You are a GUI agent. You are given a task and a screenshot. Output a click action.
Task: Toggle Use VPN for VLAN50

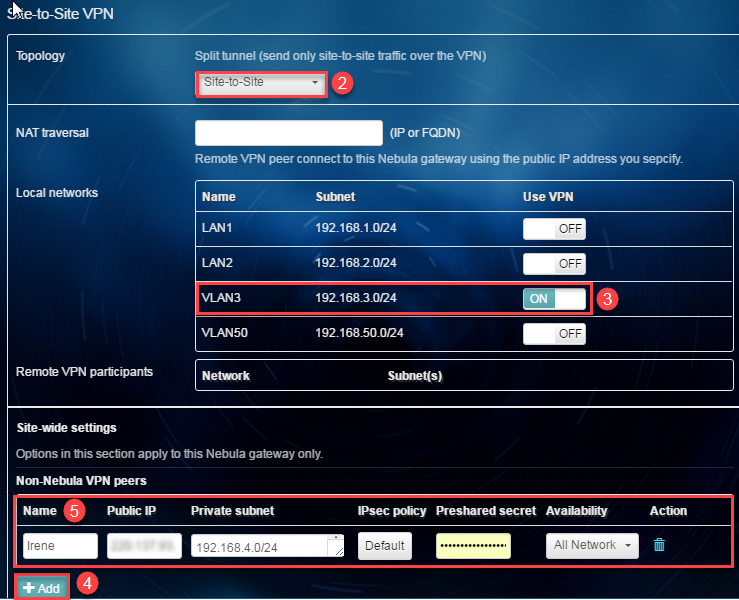pyautogui.click(x=554, y=334)
